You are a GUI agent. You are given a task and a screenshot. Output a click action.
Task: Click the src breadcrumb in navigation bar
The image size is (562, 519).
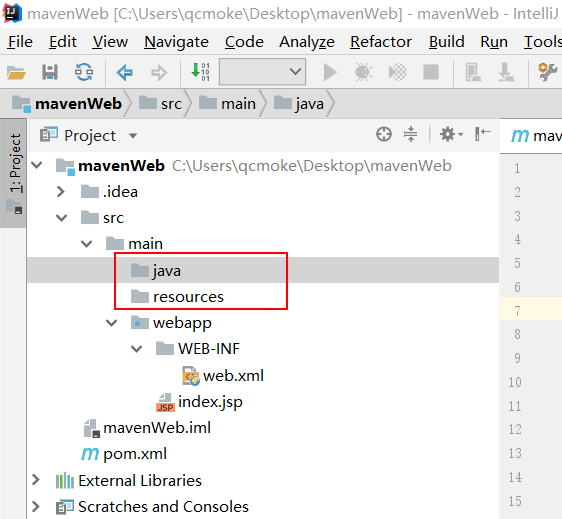[161, 104]
